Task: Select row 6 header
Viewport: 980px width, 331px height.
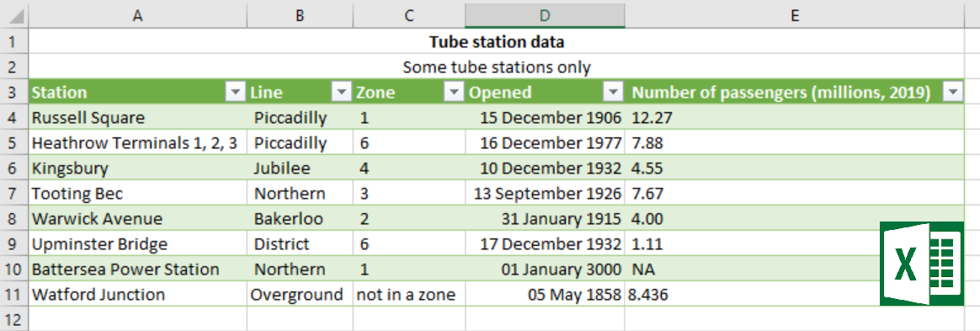Action: click(x=14, y=168)
